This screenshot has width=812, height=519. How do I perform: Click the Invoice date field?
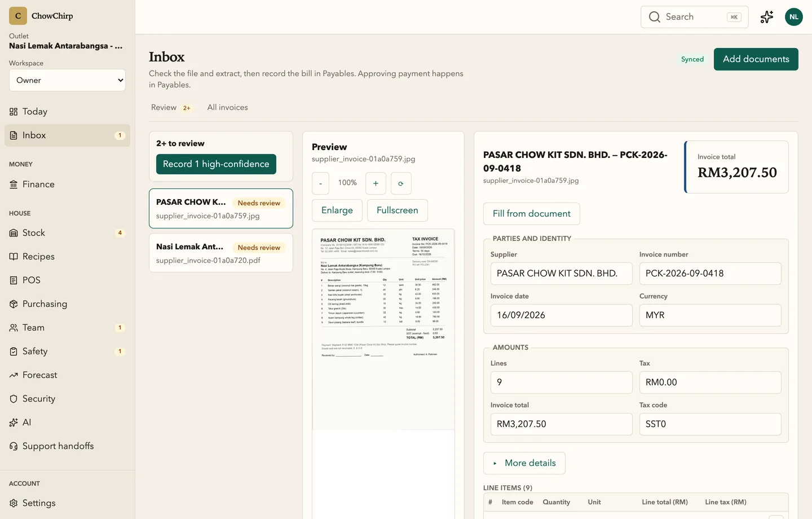562,315
